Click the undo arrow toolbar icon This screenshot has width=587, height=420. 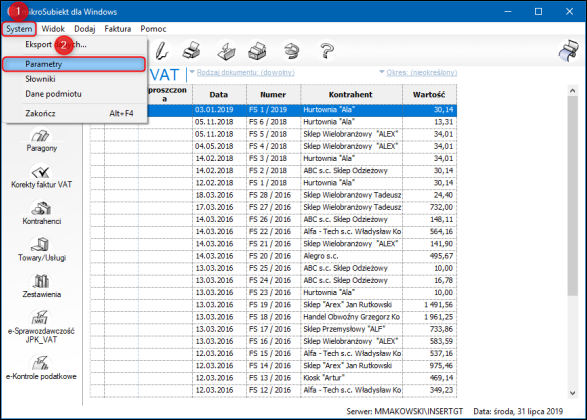pyautogui.click(x=292, y=51)
